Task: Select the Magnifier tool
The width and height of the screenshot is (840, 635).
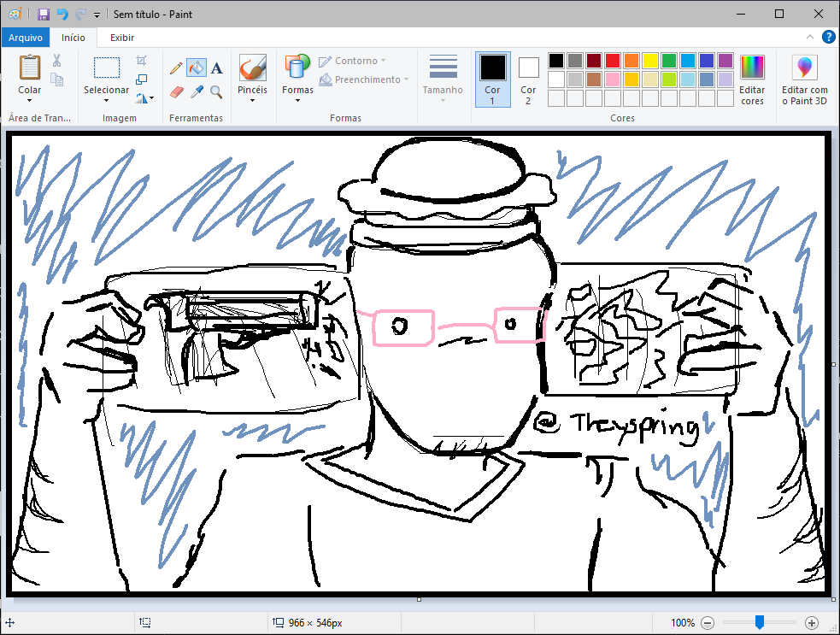Action: 216,92
